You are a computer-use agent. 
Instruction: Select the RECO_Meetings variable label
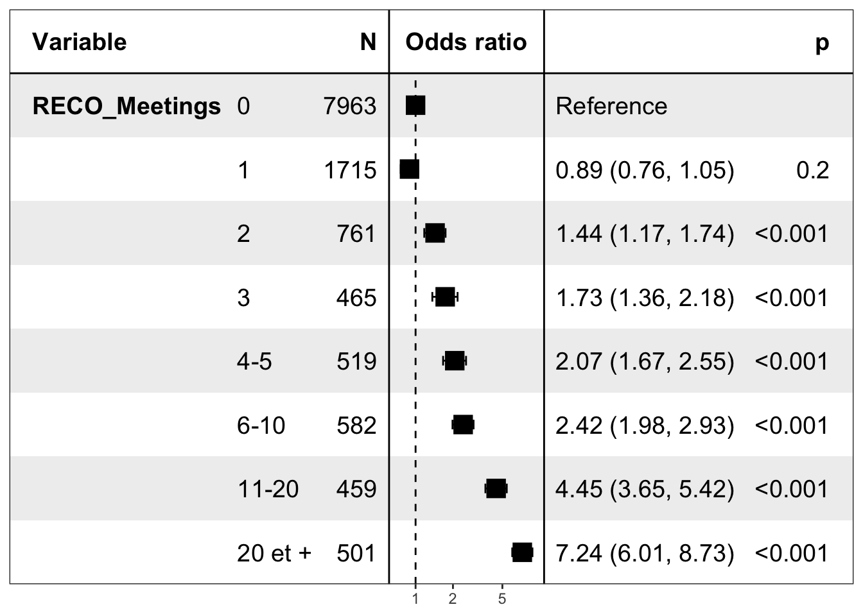click(126, 106)
